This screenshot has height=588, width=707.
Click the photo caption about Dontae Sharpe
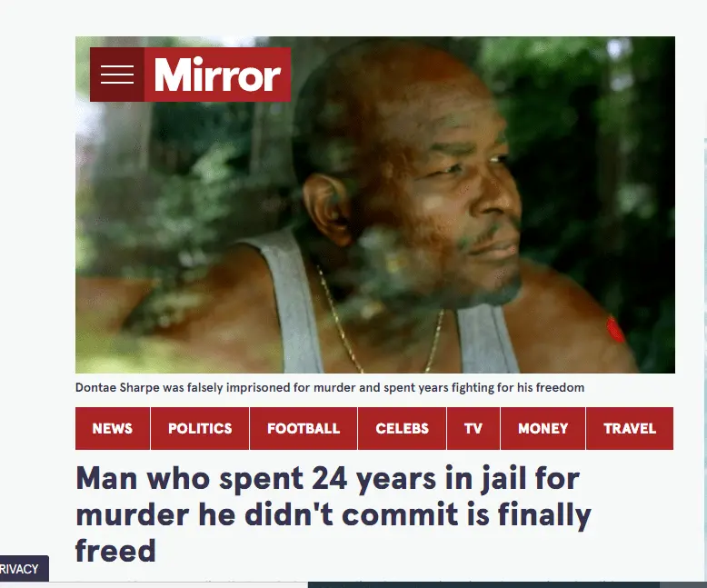point(330,388)
